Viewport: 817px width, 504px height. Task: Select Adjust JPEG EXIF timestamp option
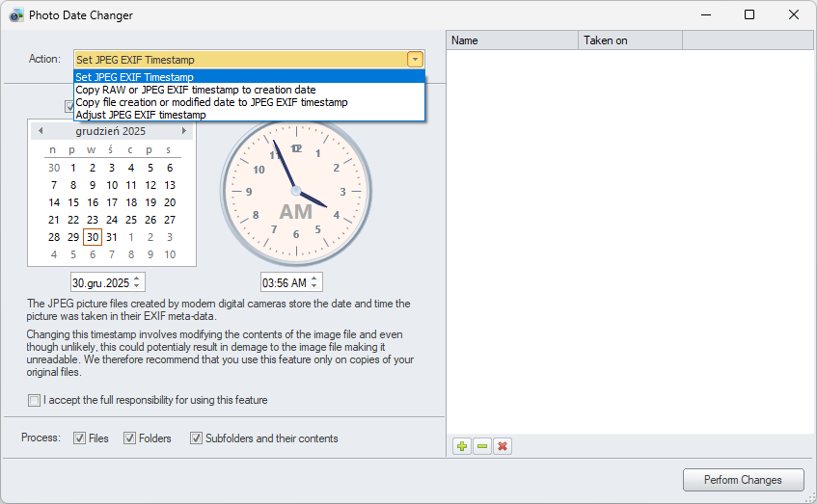(x=250, y=115)
